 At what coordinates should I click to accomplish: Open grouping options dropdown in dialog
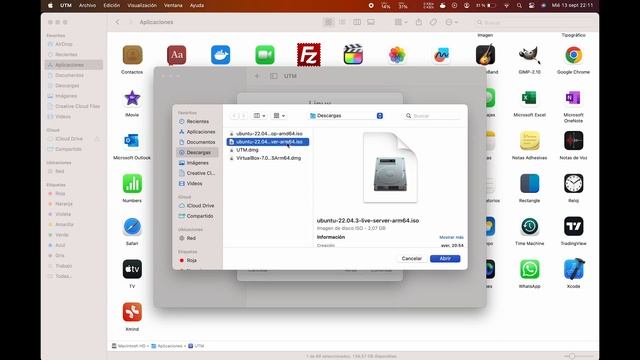pyautogui.click(x=279, y=116)
